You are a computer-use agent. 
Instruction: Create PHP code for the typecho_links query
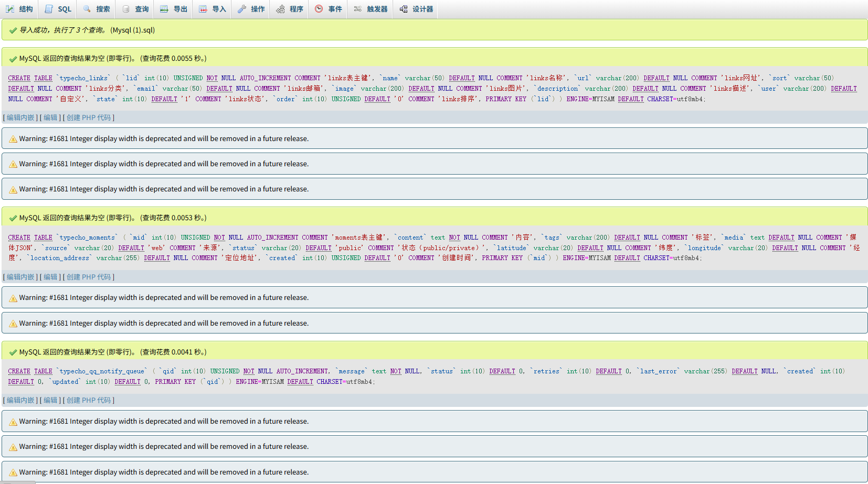[x=89, y=117]
